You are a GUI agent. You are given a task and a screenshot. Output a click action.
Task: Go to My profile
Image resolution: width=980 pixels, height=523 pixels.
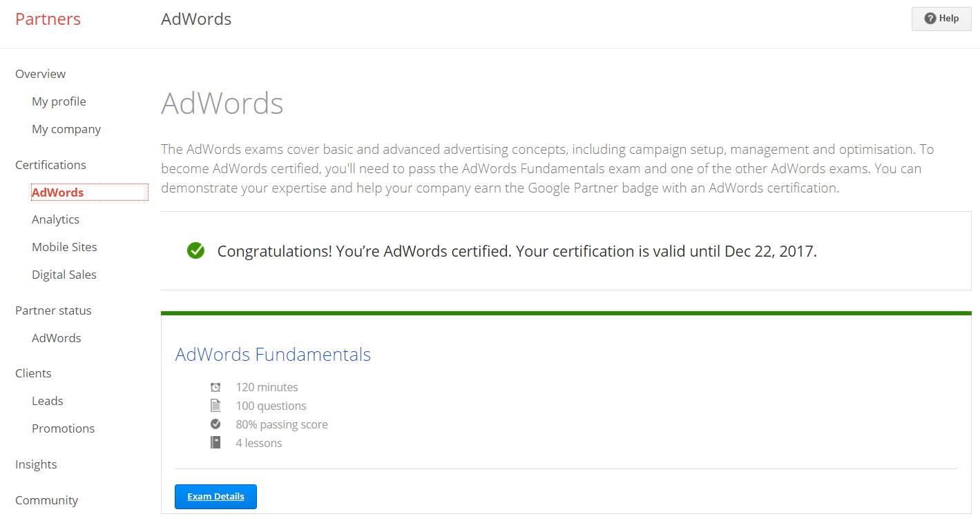coord(59,101)
